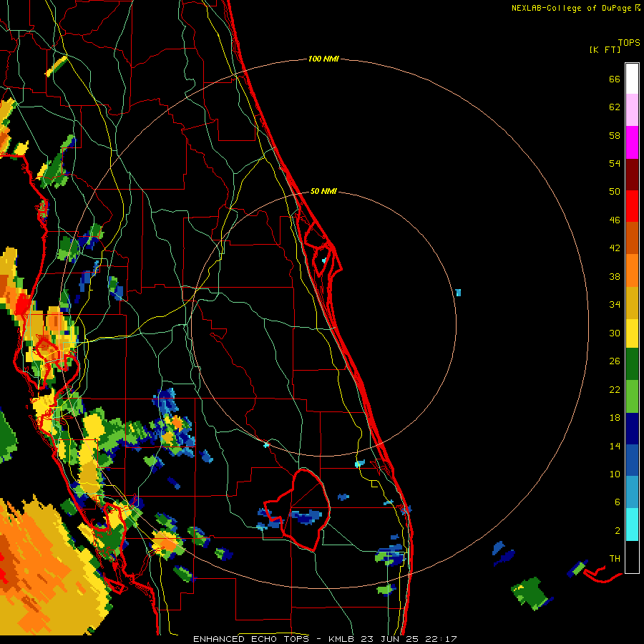Click the light orange legend swatch
644x644 pixels.
click(x=632, y=270)
